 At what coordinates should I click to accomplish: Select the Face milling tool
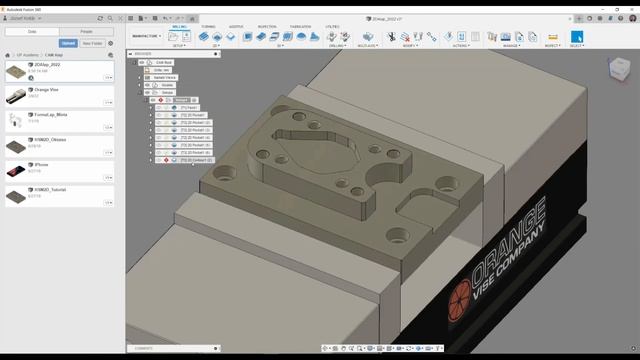pos(231,37)
